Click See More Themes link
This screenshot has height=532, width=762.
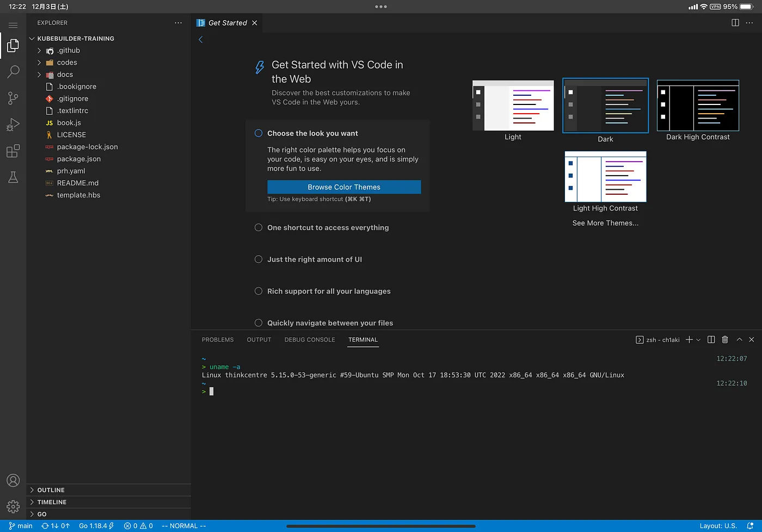tap(605, 223)
